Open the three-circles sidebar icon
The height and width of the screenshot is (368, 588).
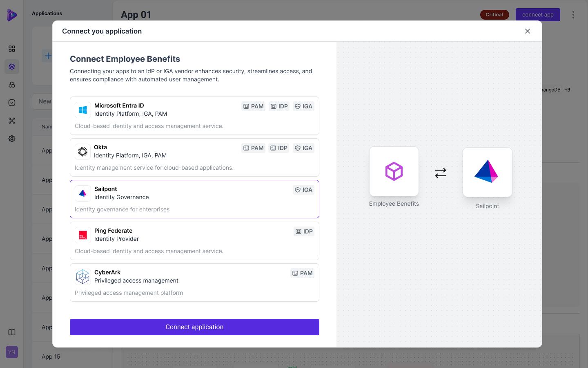[12, 85]
